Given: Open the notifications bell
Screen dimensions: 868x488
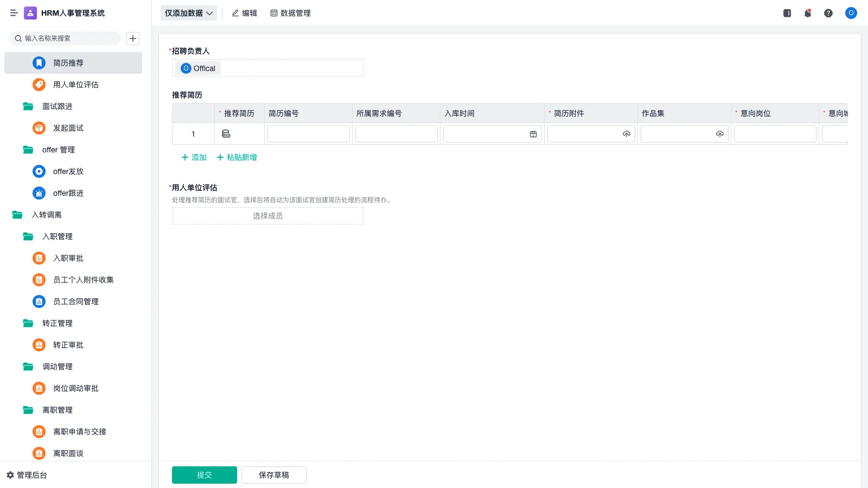Looking at the screenshot, I should coord(807,13).
